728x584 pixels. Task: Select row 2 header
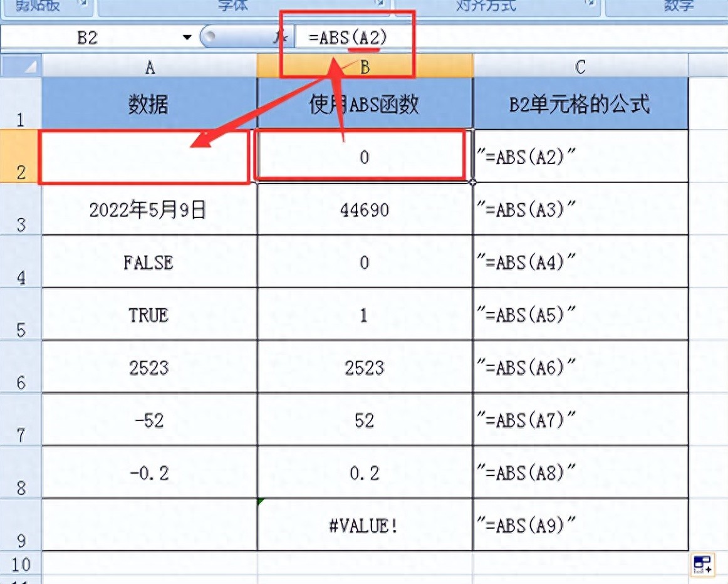[21, 156]
